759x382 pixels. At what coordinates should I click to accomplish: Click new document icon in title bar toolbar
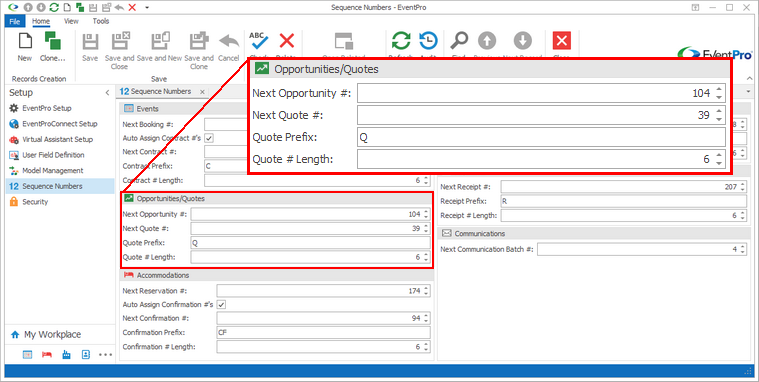tap(67, 7)
